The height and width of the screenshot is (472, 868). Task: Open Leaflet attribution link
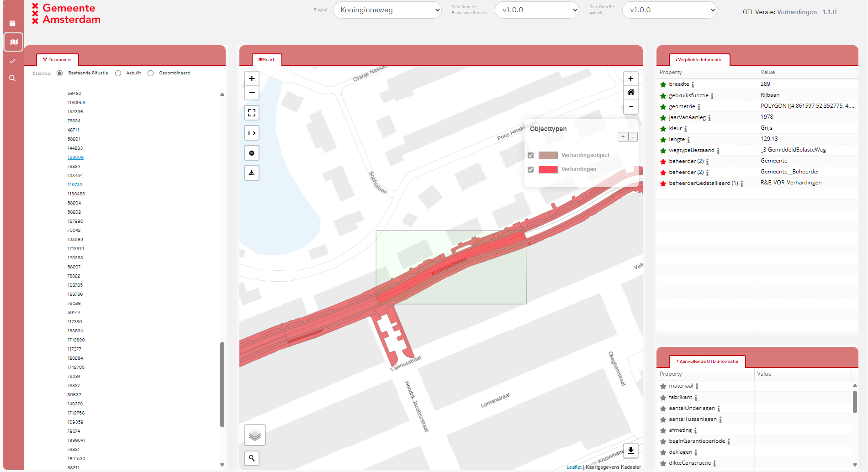(574, 467)
